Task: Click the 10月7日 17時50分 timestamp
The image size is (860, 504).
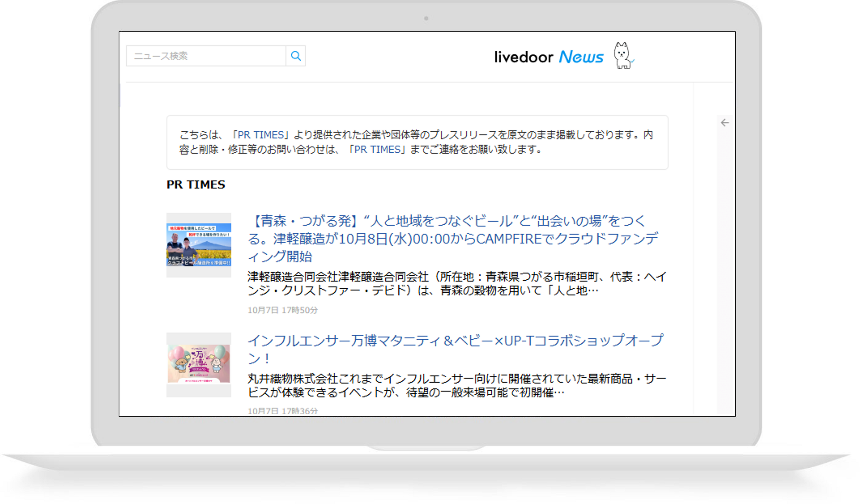Action: (282, 310)
